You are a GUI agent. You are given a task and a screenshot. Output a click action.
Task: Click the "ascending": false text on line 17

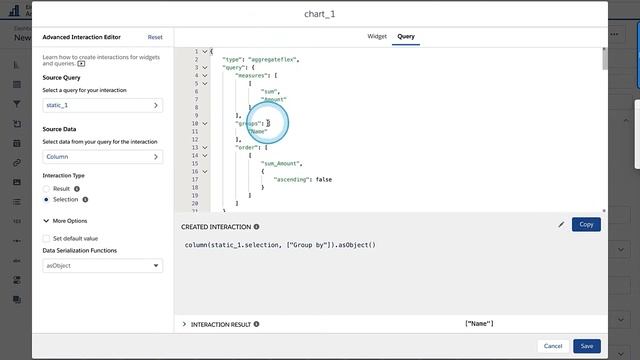tap(302, 180)
